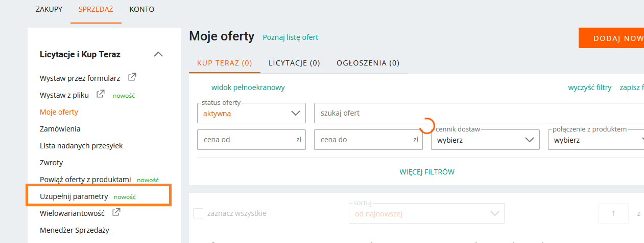Open the sortuj od najnowszej dropdown
This screenshot has height=243, width=644.
426,213
